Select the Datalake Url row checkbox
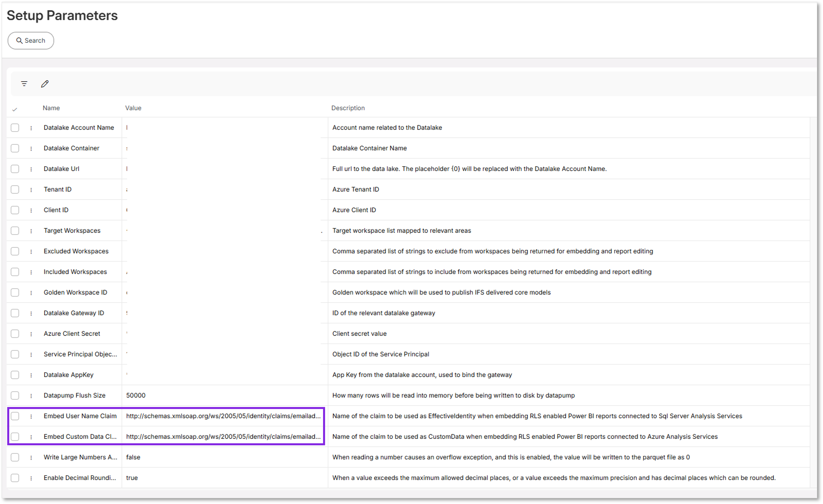The height and width of the screenshot is (504, 823). [x=15, y=169]
